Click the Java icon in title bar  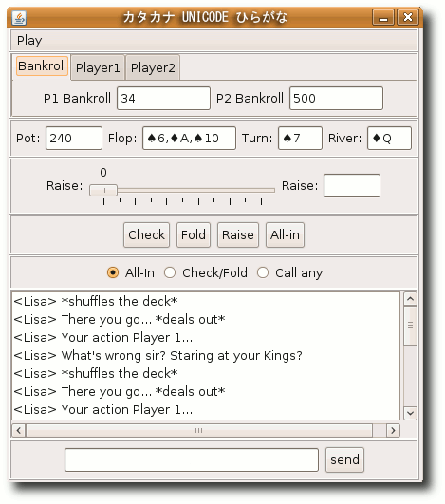pyautogui.click(x=19, y=18)
